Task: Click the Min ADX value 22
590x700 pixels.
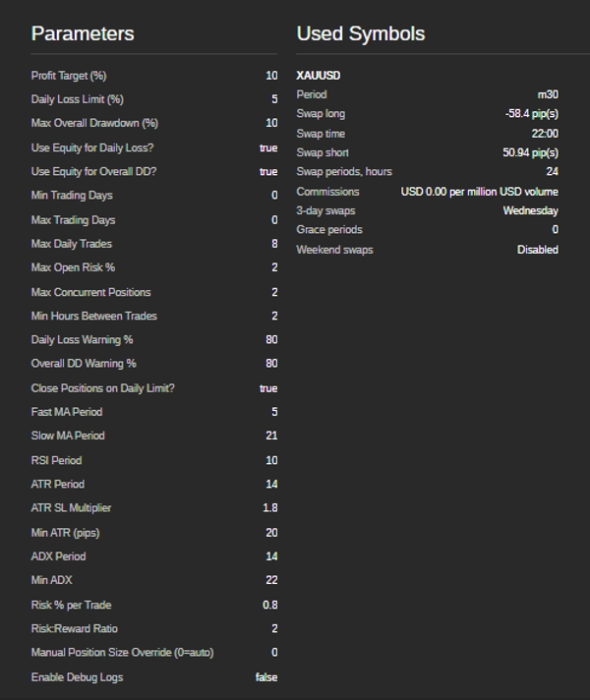Action: click(x=271, y=580)
